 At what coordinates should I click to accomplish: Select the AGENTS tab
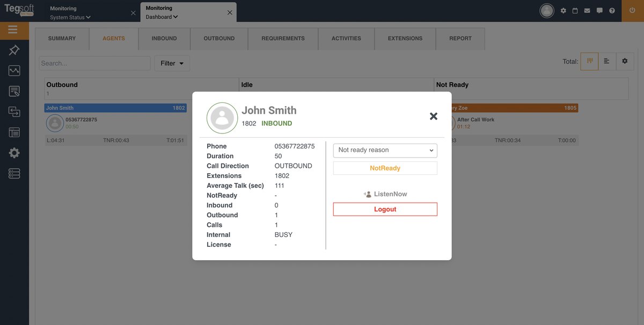114,39
